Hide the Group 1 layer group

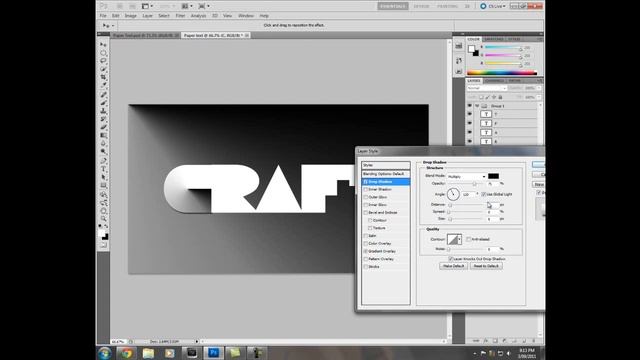[x=470, y=106]
